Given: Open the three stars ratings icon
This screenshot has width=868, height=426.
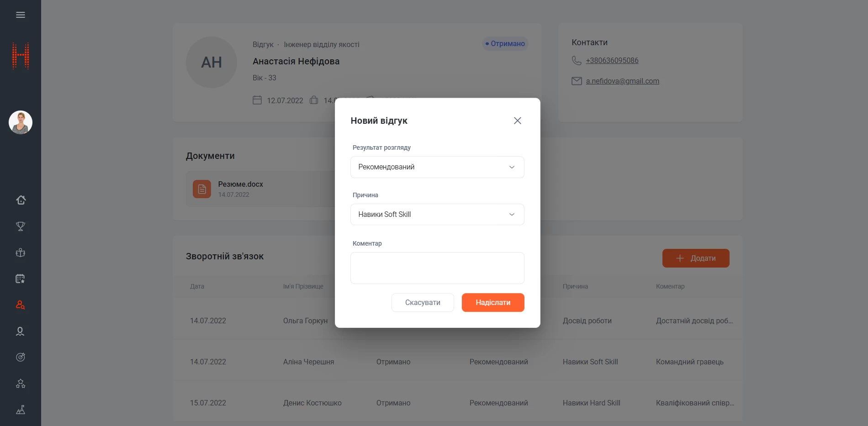Looking at the screenshot, I should [21, 384].
